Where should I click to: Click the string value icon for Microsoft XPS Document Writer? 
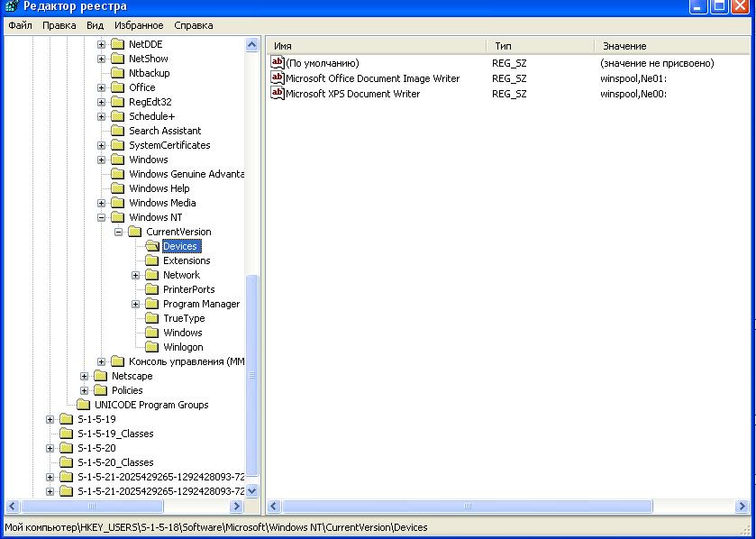(x=278, y=94)
